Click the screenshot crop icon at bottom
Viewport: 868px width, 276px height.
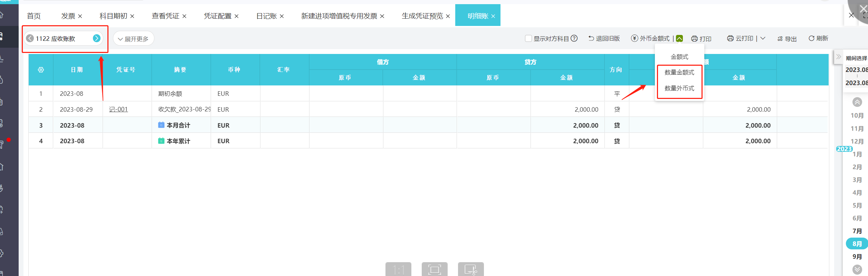(471, 269)
